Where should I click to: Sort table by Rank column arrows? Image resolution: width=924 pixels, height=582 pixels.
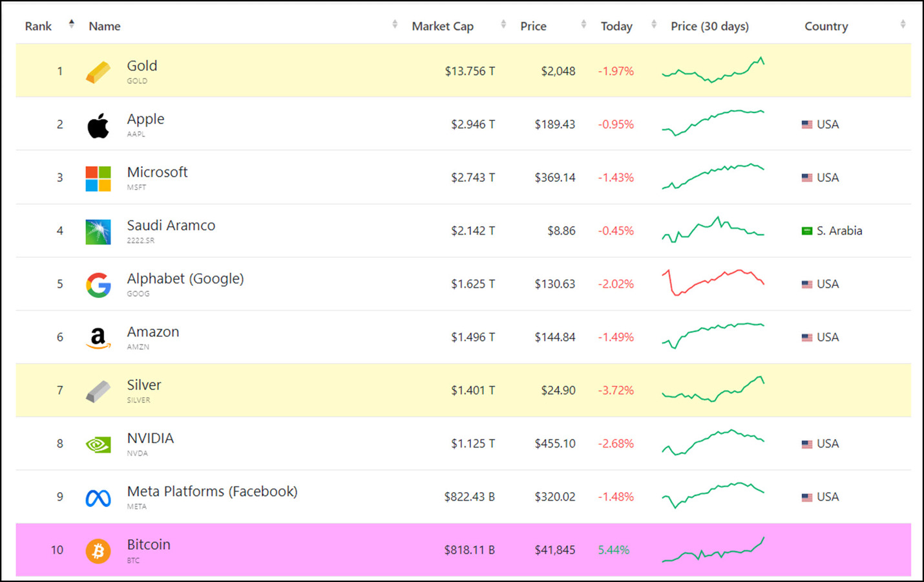(72, 25)
